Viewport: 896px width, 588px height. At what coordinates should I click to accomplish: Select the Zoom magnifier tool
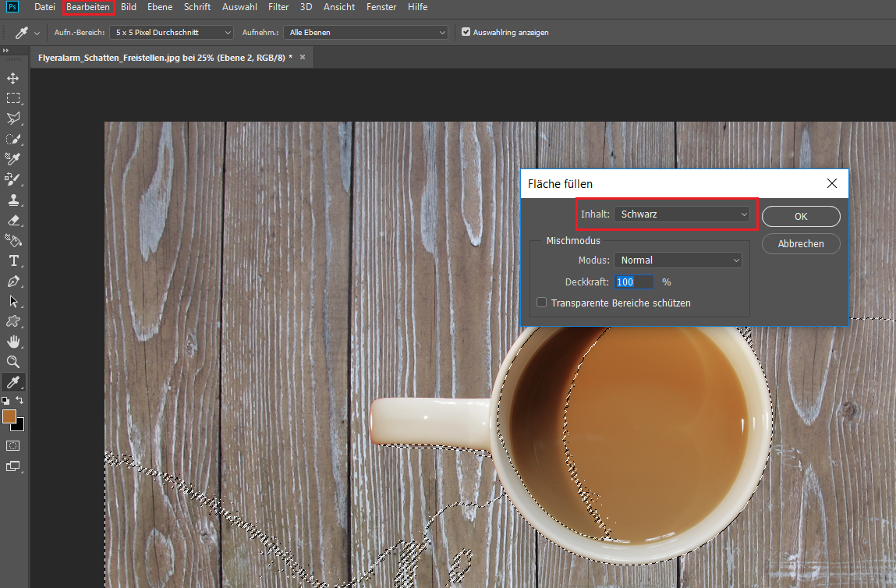(13, 362)
